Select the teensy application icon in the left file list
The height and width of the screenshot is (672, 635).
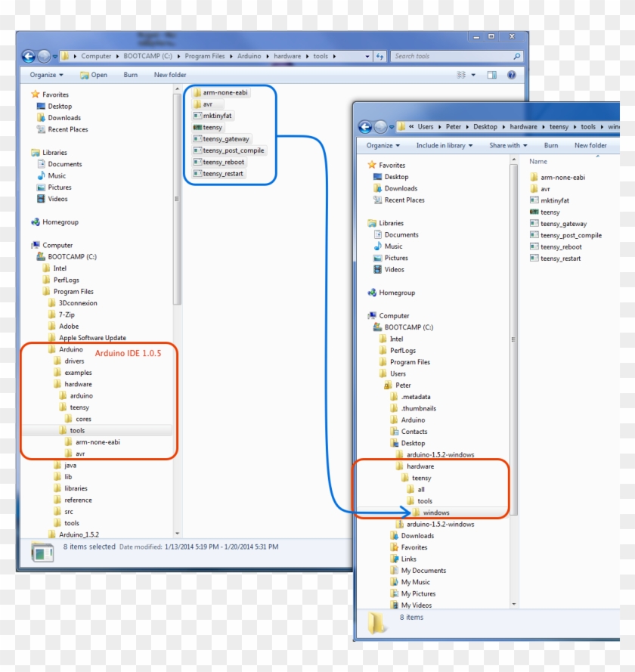(x=197, y=128)
